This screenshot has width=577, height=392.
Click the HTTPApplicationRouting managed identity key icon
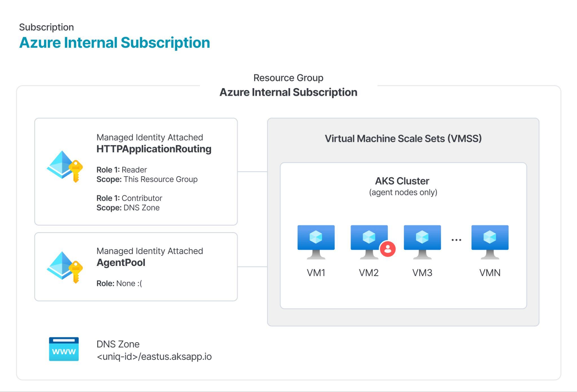click(65, 166)
